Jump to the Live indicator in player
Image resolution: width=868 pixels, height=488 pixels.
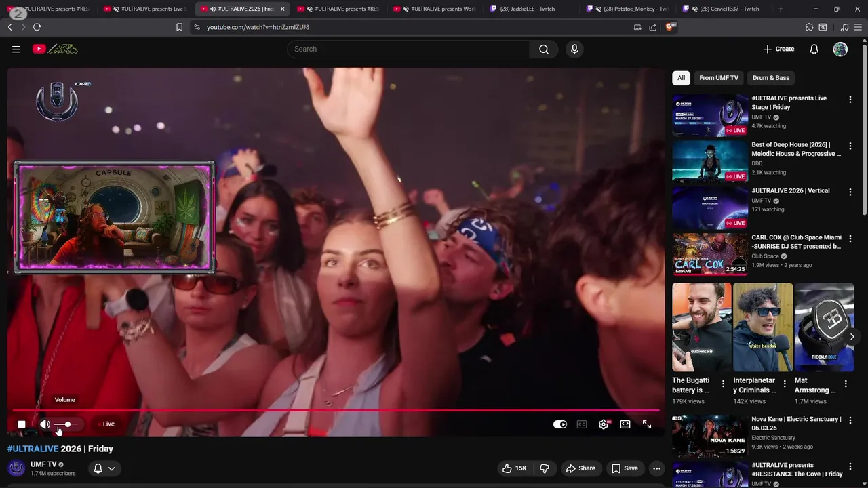(106, 424)
